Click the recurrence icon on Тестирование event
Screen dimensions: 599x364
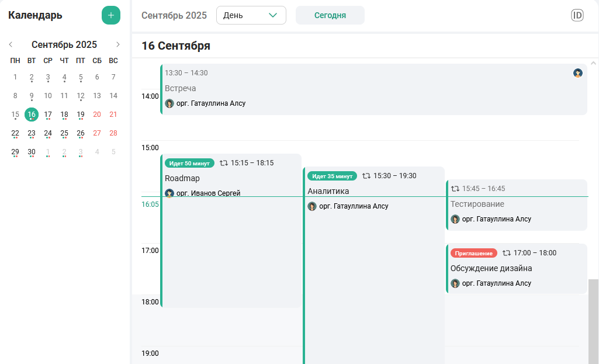click(455, 189)
